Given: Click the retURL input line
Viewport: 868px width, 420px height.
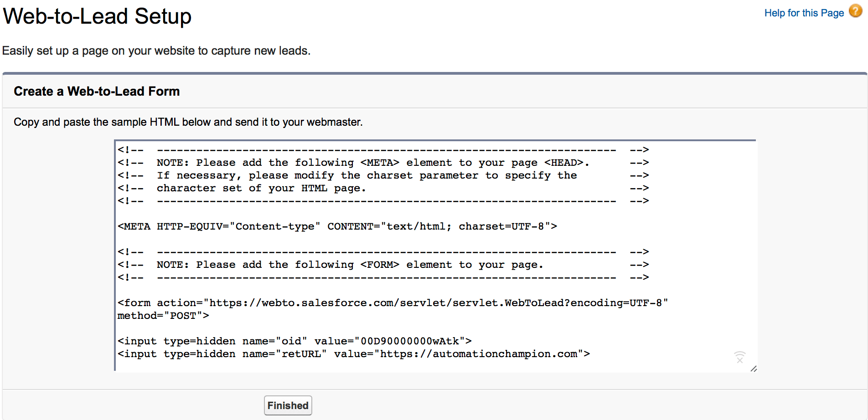Looking at the screenshot, I should (x=354, y=354).
